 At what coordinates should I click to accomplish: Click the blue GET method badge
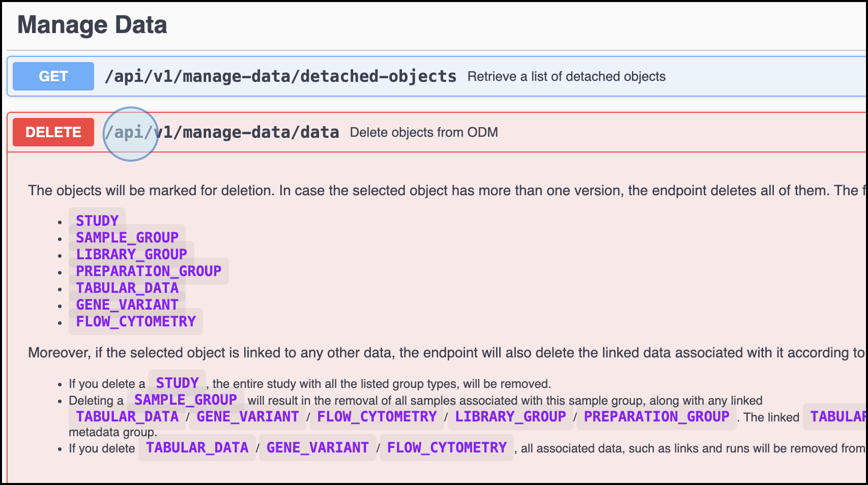point(53,76)
